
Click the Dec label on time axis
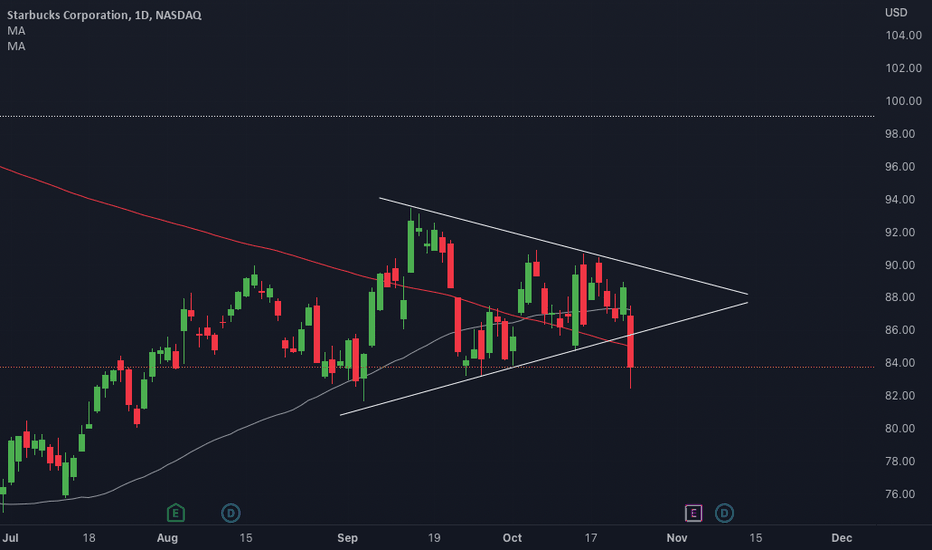(x=841, y=538)
